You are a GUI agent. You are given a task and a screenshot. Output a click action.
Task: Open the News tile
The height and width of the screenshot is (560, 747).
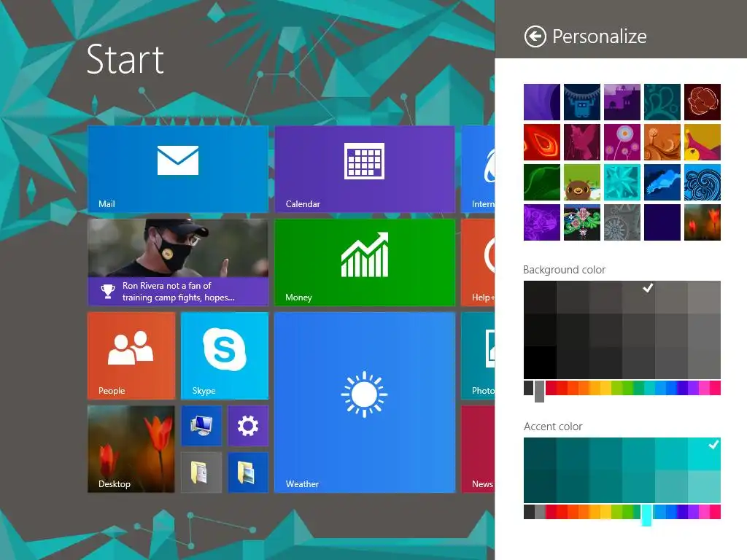coord(478,449)
